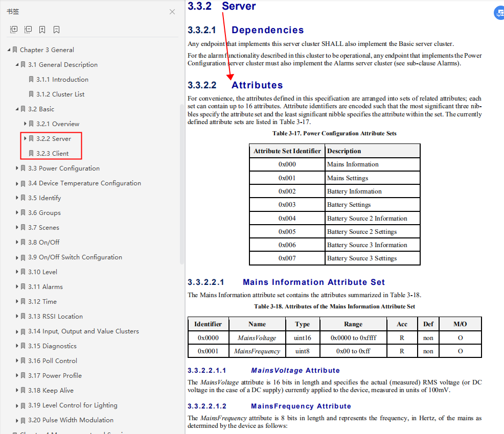This screenshot has width=504, height=434.
Task: Collapse the 3.2 Basic node
Action: tap(17, 109)
